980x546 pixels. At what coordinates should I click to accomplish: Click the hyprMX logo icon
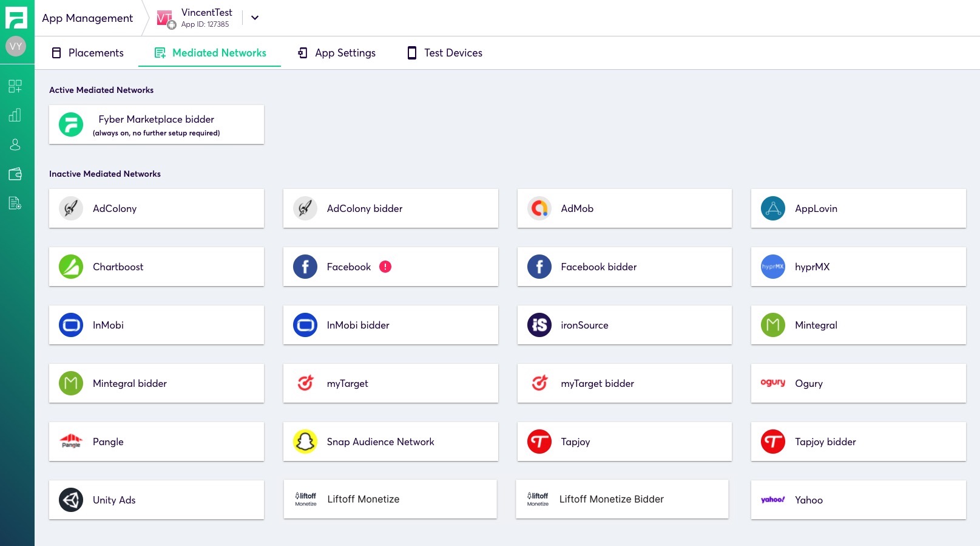(x=773, y=267)
